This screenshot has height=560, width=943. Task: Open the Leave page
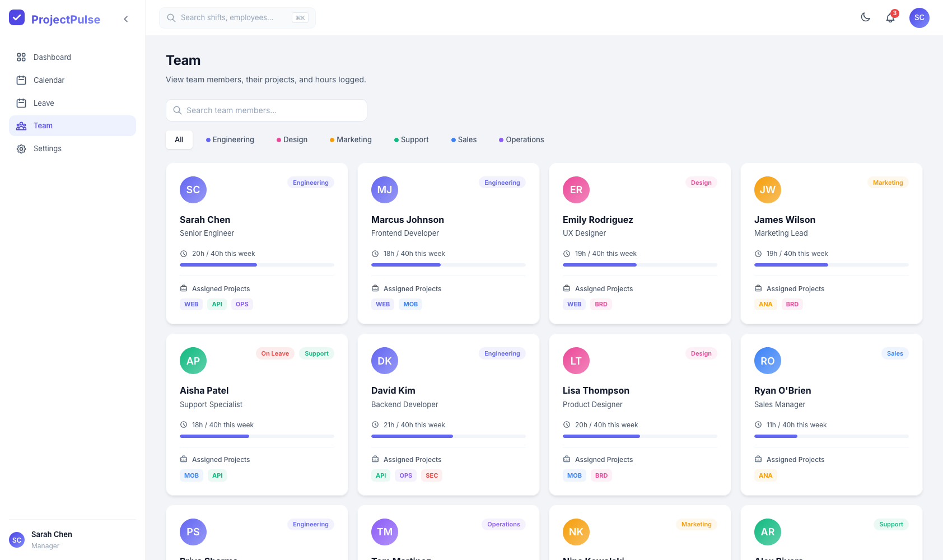44,103
